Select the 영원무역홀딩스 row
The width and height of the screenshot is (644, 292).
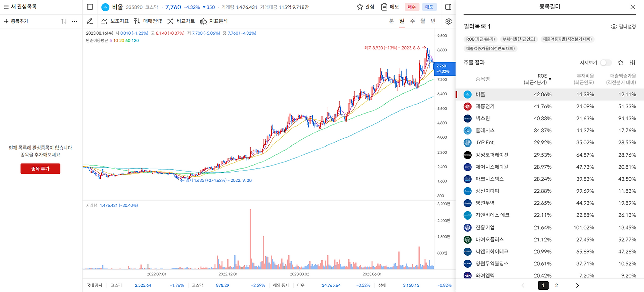[550, 263]
